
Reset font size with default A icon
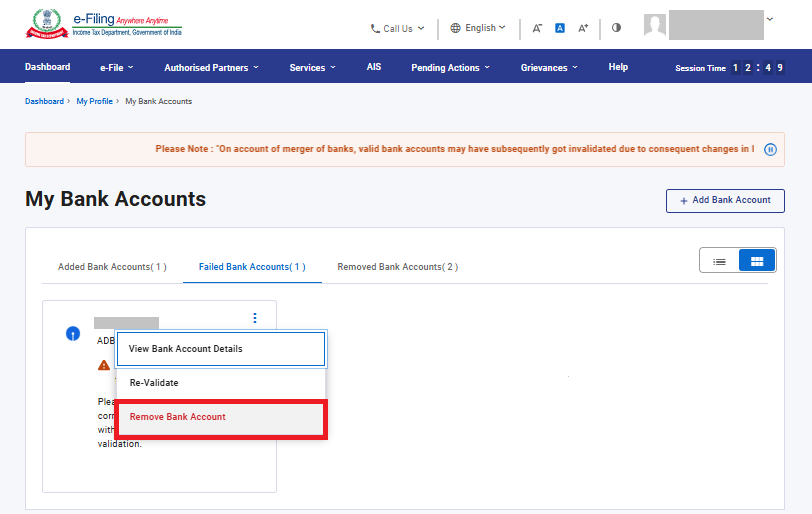click(x=560, y=28)
